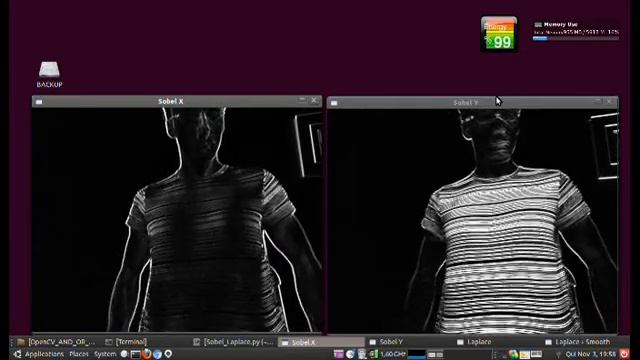Select the Sobel Y taskbar entry
The width and height of the screenshot is (640, 360).
(x=408, y=342)
